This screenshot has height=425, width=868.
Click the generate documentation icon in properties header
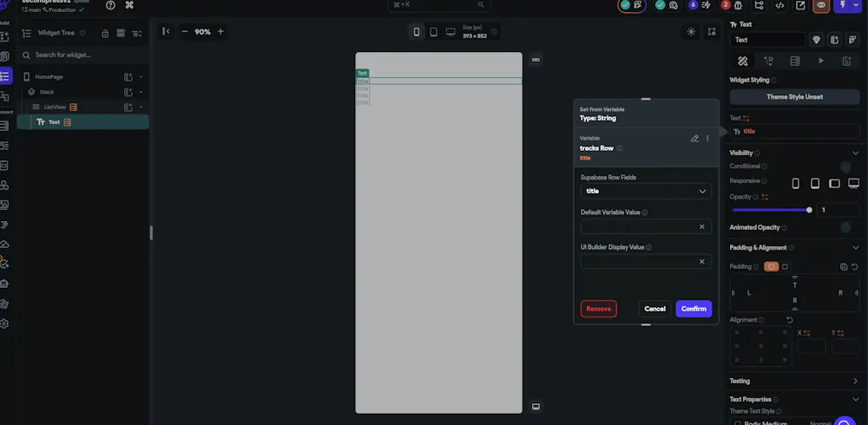[834, 40]
